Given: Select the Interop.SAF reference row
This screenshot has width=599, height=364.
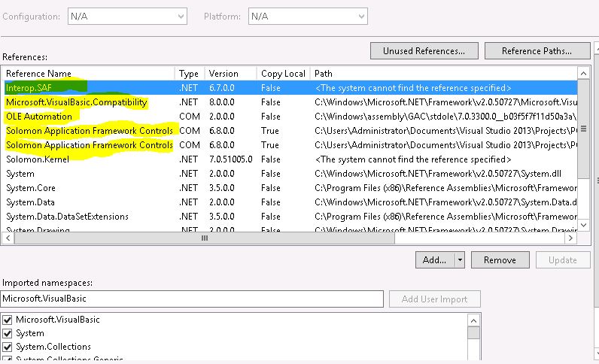Looking at the screenshot, I should (290, 88).
